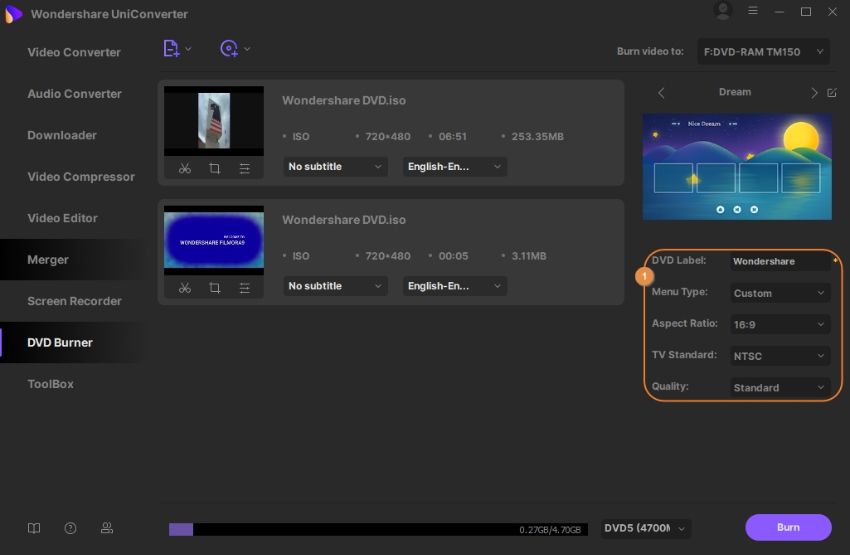Expand the Menu Type dropdown
850x555 pixels.
(779, 293)
